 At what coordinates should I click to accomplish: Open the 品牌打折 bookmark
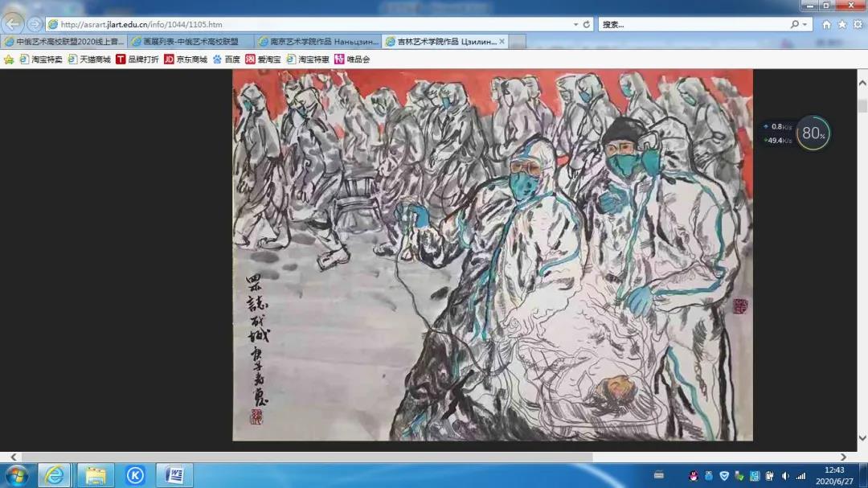coord(137,59)
